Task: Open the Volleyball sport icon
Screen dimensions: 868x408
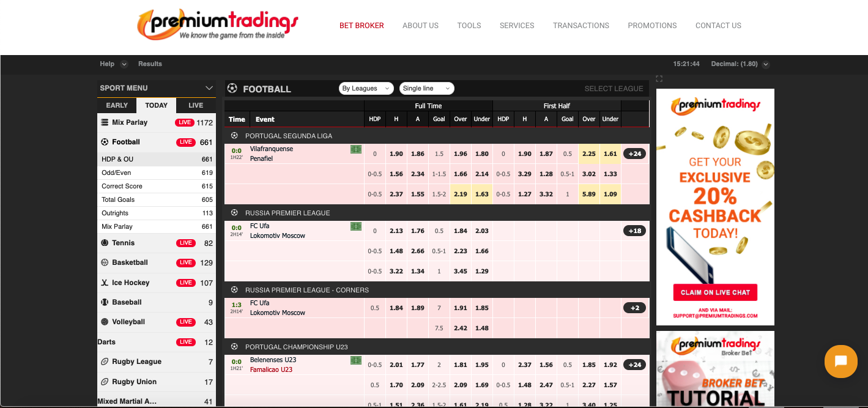Action: (105, 322)
